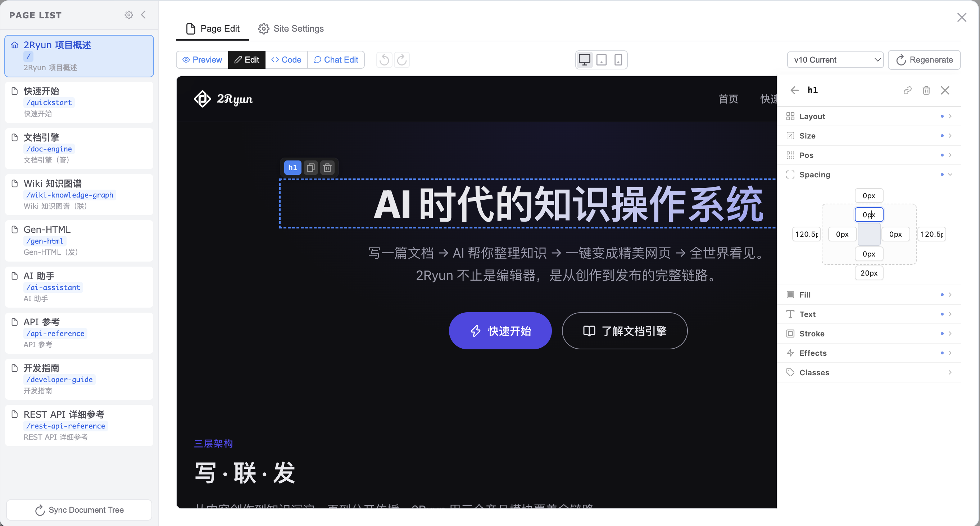980x526 pixels.
Task: Open the Gen-HTML page entry
Action: click(79, 241)
